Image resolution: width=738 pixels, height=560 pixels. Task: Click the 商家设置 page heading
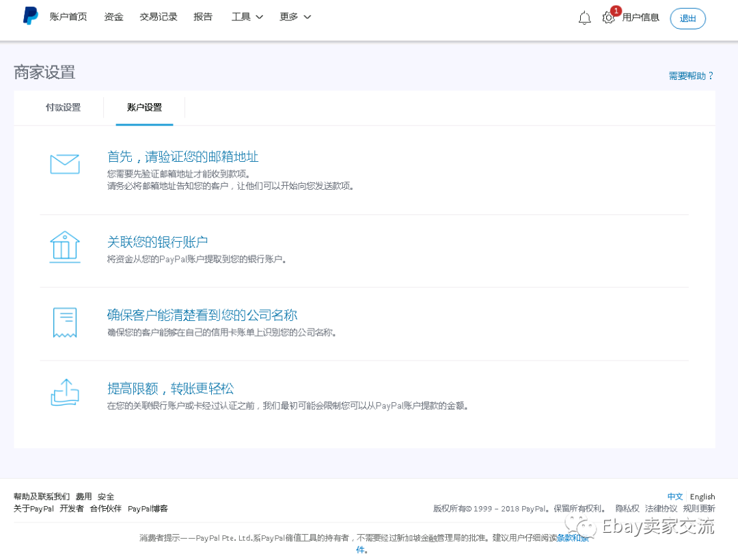44,72
